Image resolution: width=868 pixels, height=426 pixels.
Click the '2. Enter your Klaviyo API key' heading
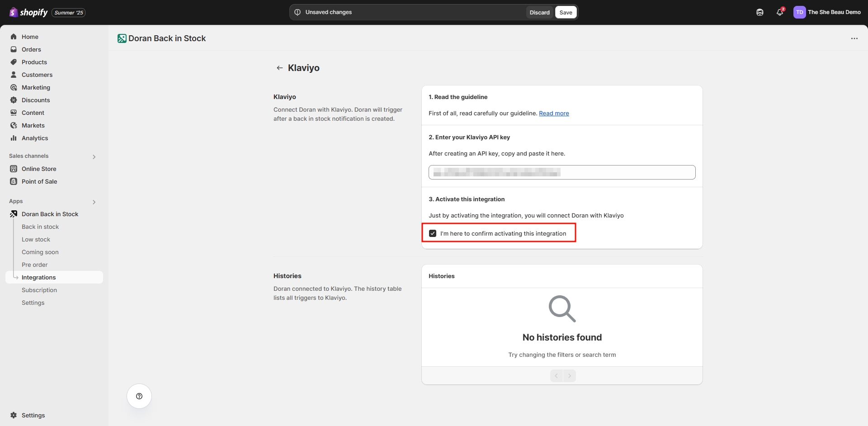pos(469,137)
